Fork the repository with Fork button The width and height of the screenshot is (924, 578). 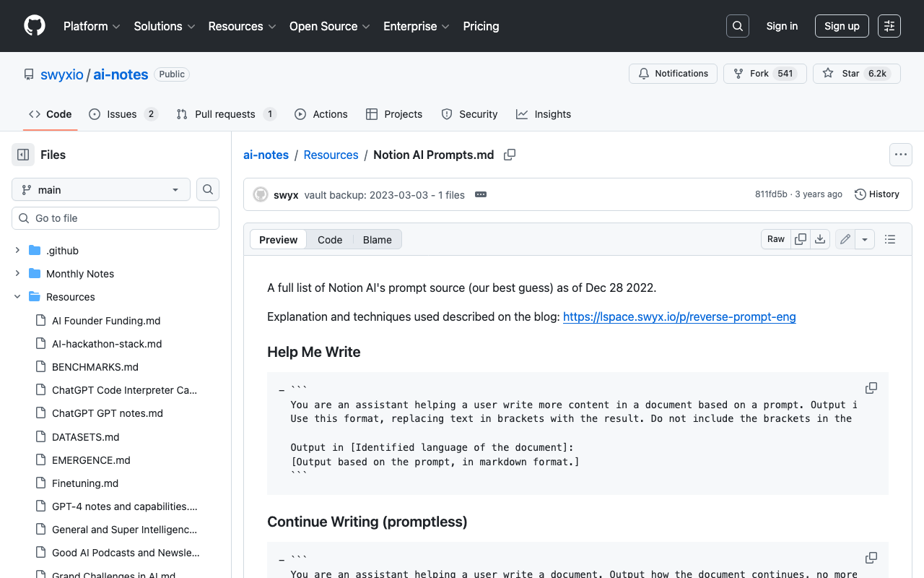[765, 74]
